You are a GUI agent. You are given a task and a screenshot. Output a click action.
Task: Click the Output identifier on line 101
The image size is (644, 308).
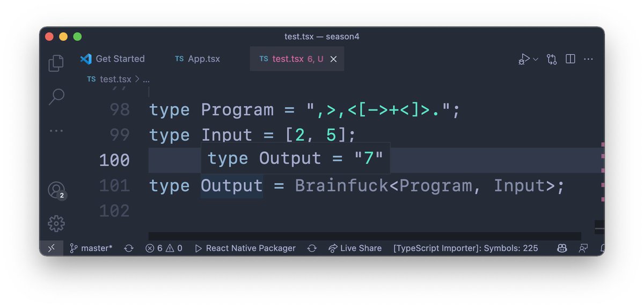point(232,186)
